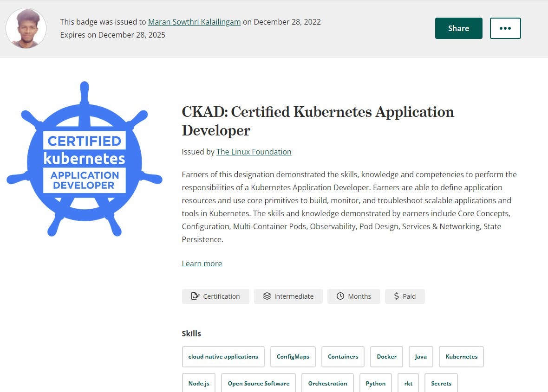Screen dimensions: 548x392
Task: Click the Months clock icon
Action: pyautogui.click(x=340, y=296)
